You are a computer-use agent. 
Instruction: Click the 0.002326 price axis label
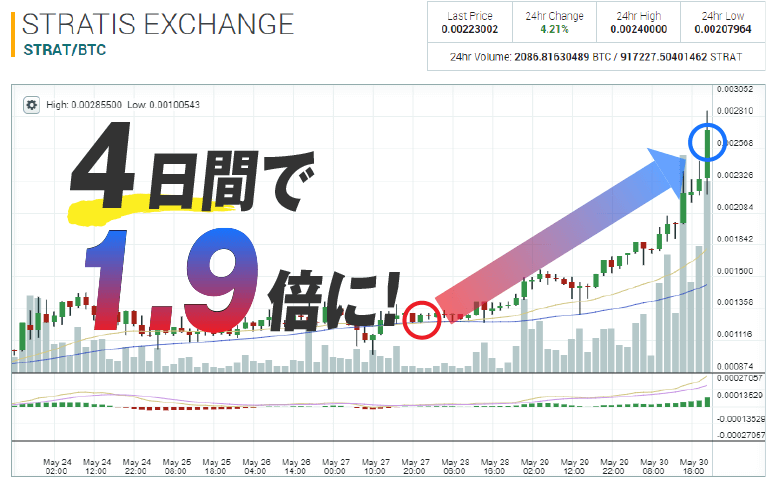point(735,175)
